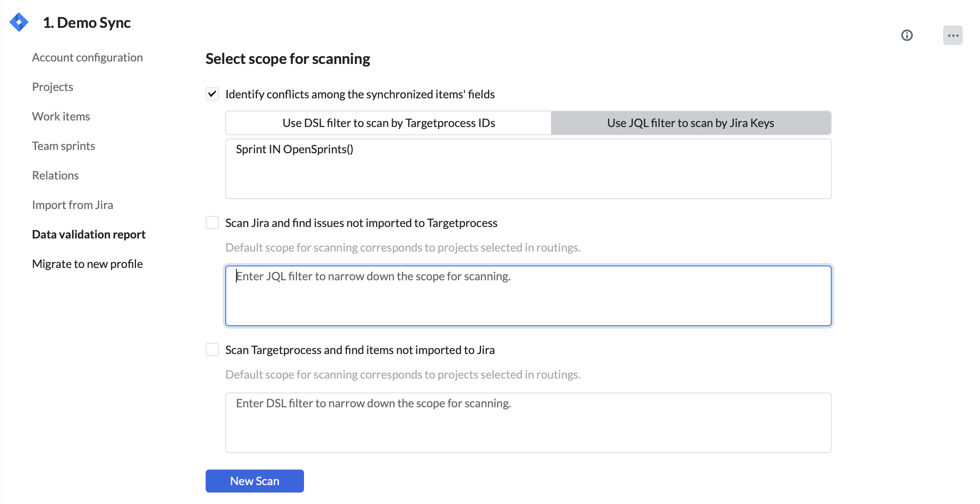Uncheck Identify conflicts among synchronized items' fields
This screenshot has height=504, width=980.
coord(212,94)
